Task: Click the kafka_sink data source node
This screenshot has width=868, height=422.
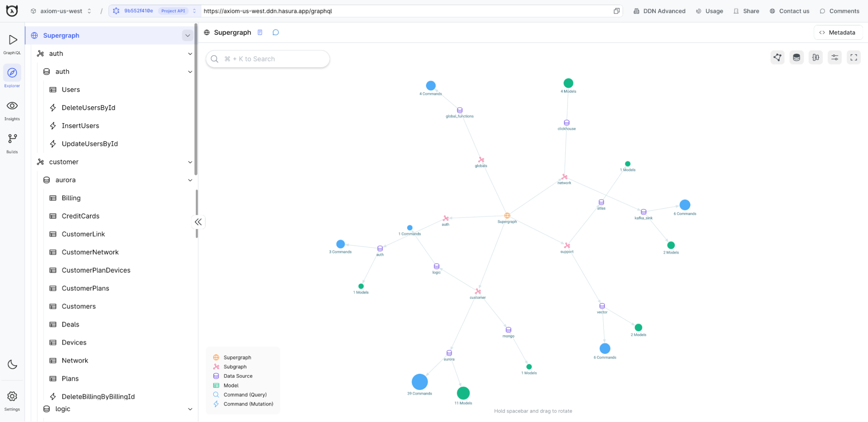Action: point(644,213)
